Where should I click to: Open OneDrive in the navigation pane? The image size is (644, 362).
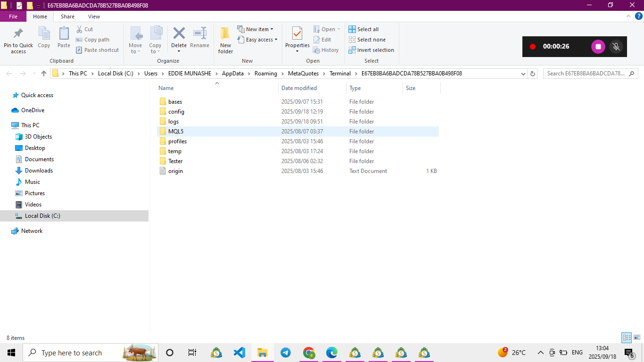(x=33, y=110)
